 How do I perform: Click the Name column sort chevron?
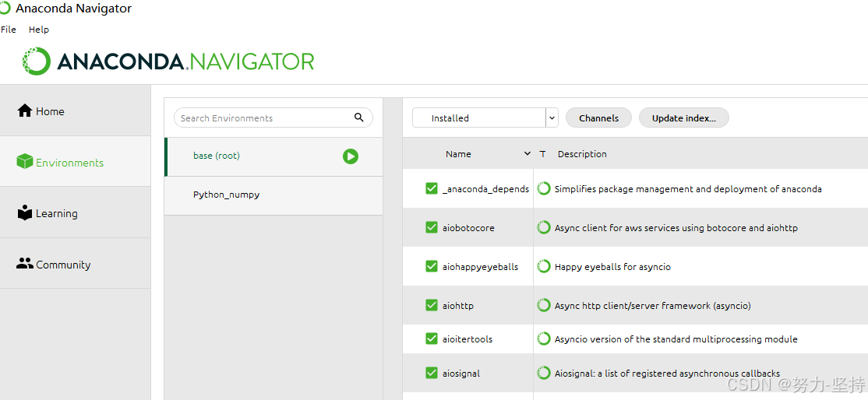[x=527, y=154]
